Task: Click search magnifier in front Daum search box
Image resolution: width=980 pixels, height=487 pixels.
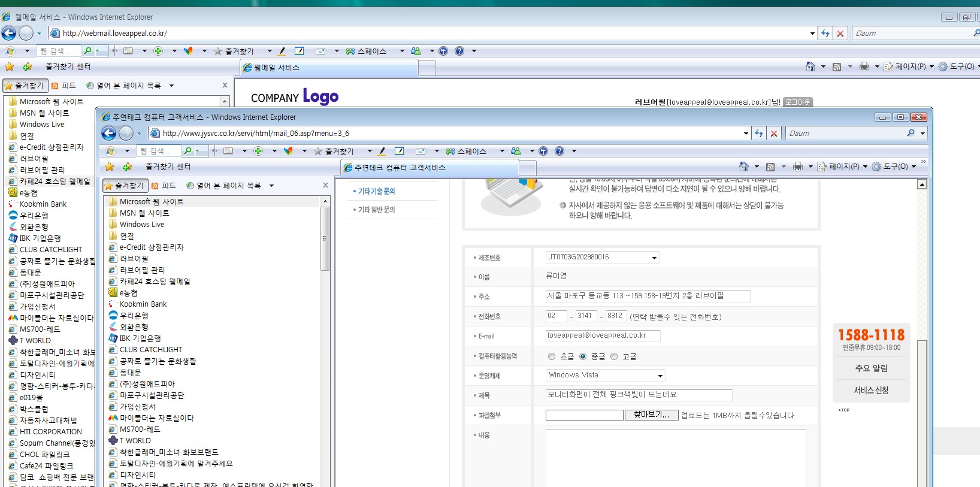Action: pyautogui.click(x=911, y=133)
